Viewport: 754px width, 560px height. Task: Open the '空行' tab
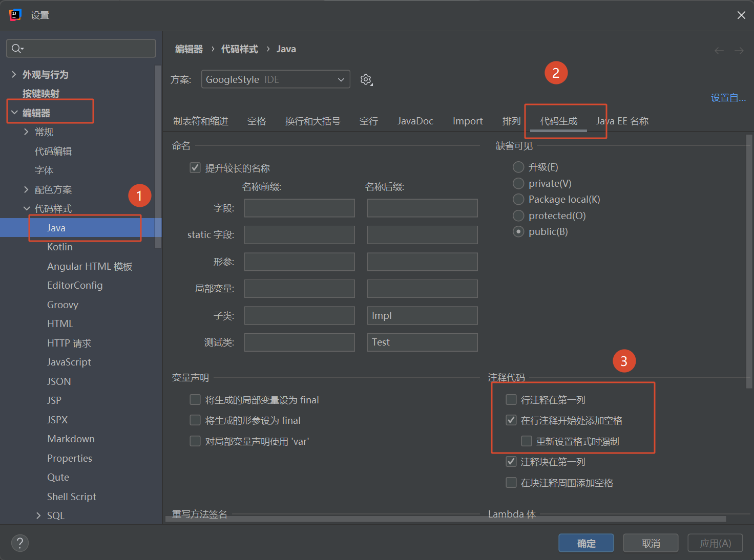point(369,121)
